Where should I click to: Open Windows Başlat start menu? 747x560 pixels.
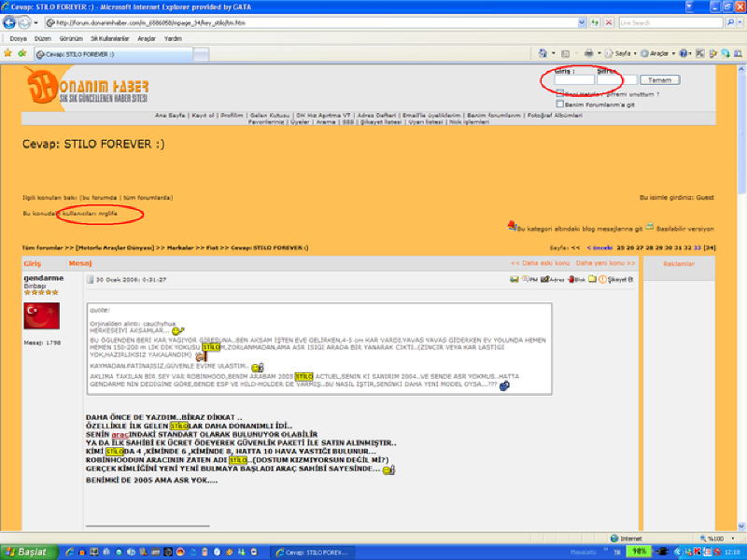29,553
